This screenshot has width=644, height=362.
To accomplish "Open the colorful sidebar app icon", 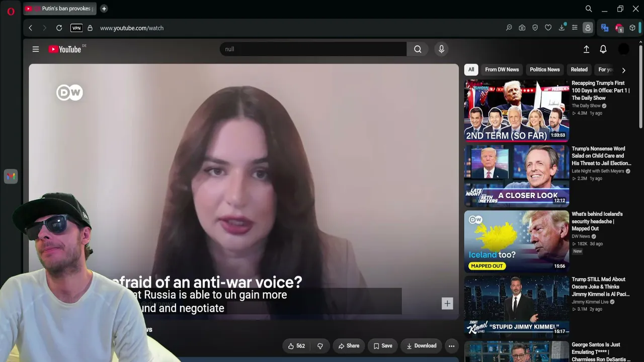I will click(x=11, y=176).
